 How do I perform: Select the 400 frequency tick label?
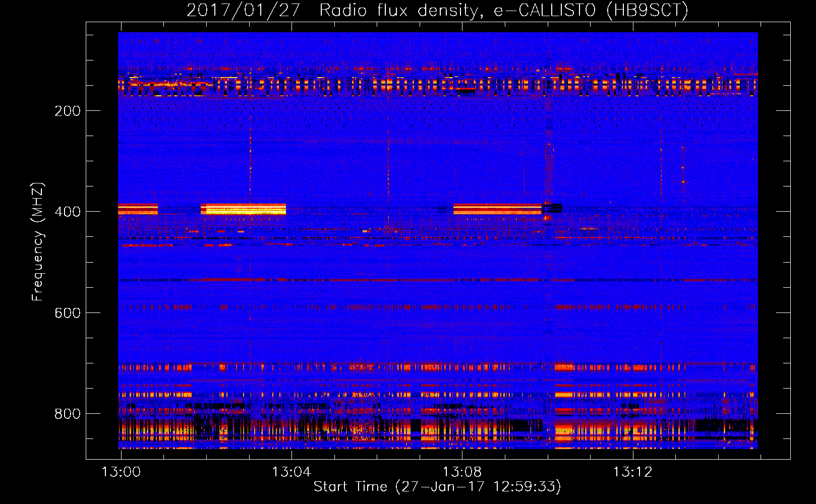click(68, 212)
